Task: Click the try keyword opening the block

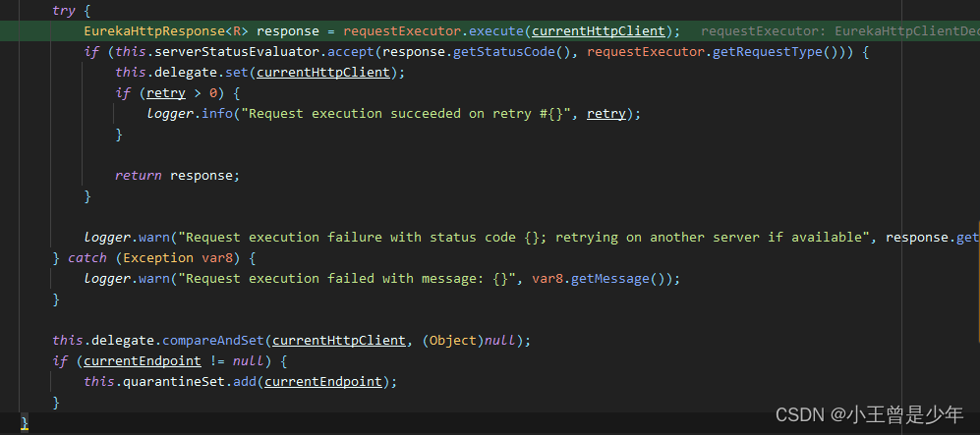Action: (64, 11)
